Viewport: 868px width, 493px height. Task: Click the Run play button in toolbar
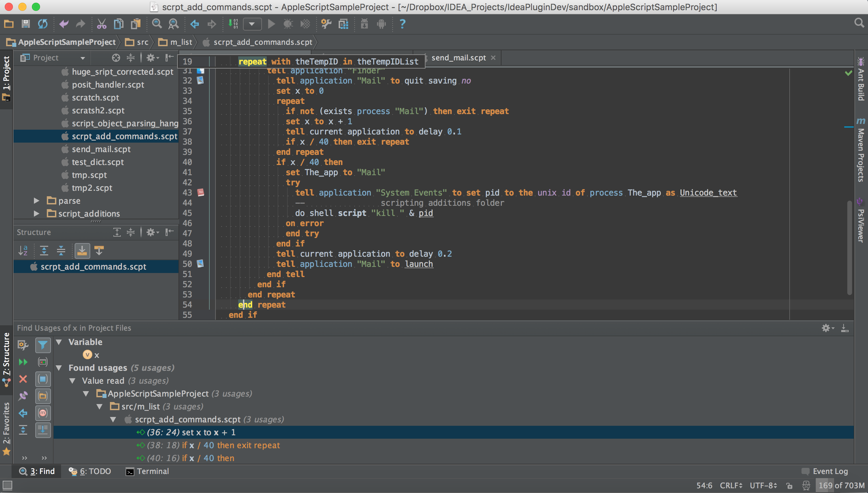[271, 24]
